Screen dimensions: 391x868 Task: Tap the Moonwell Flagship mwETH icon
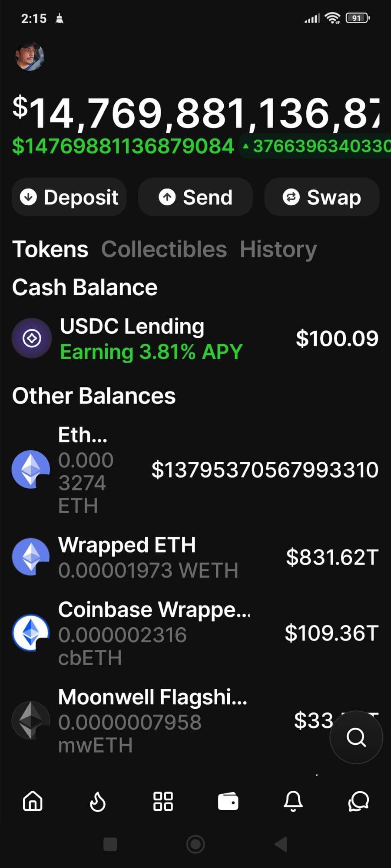(31, 720)
